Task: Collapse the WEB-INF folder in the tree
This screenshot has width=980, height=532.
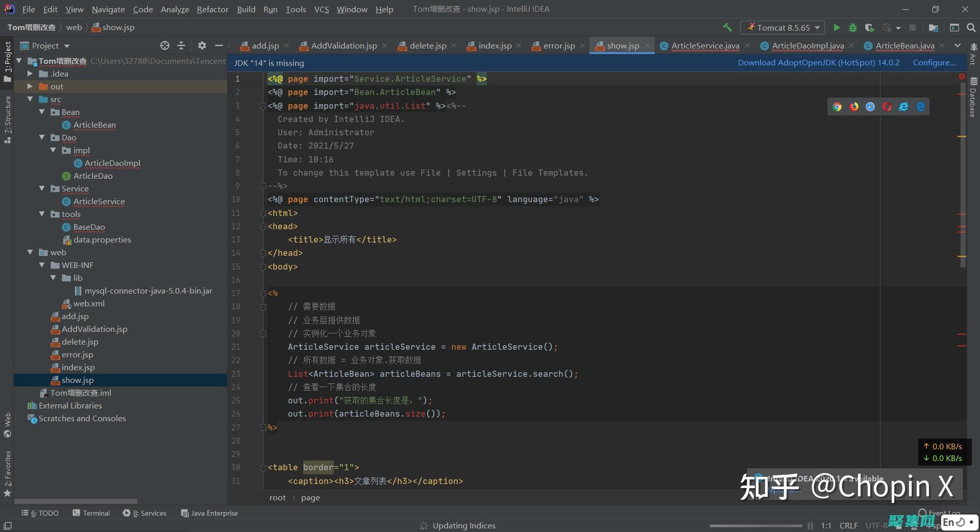Action: [42, 265]
